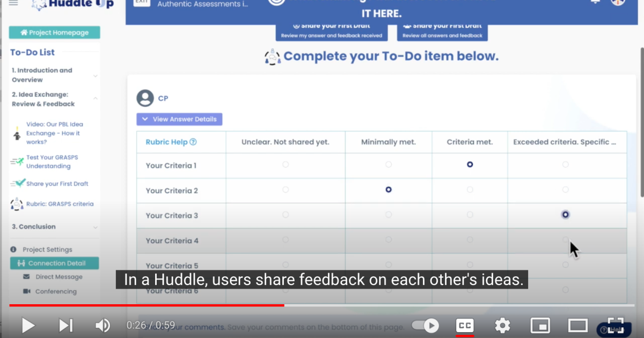Image resolution: width=644 pixels, height=338 pixels.
Task: Toggle the autoplay switch in the player
Action: (x=425, y=325)
